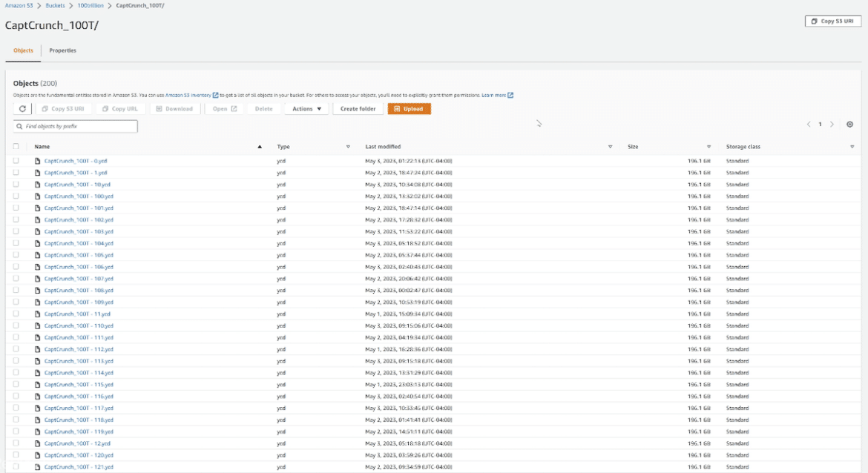Image resolution: width=868 pixels, height=473 pixels.
Task: Sort by Size column arrow
Action: click(708, 147)
